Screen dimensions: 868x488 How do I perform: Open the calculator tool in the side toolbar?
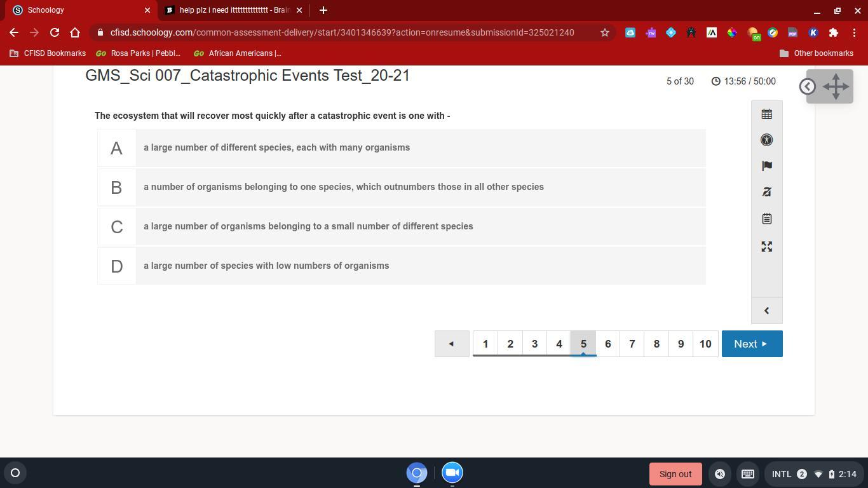point(766,114)
